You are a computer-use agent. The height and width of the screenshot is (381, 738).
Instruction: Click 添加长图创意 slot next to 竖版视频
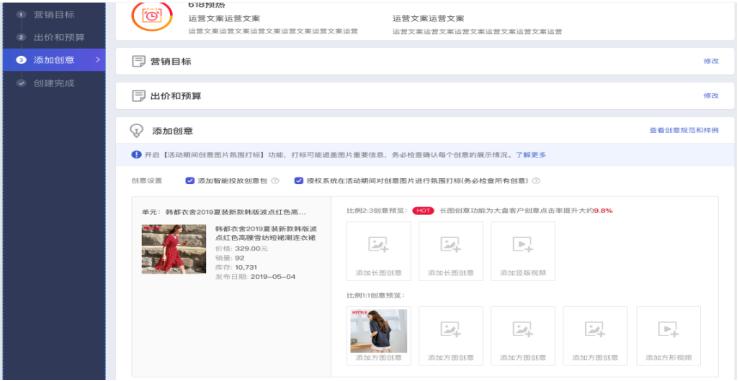[x=450, y=251]
